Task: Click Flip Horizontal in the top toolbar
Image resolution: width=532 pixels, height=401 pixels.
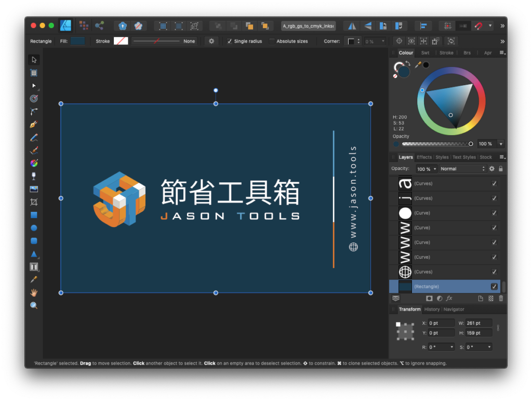Action: (352, 26)
